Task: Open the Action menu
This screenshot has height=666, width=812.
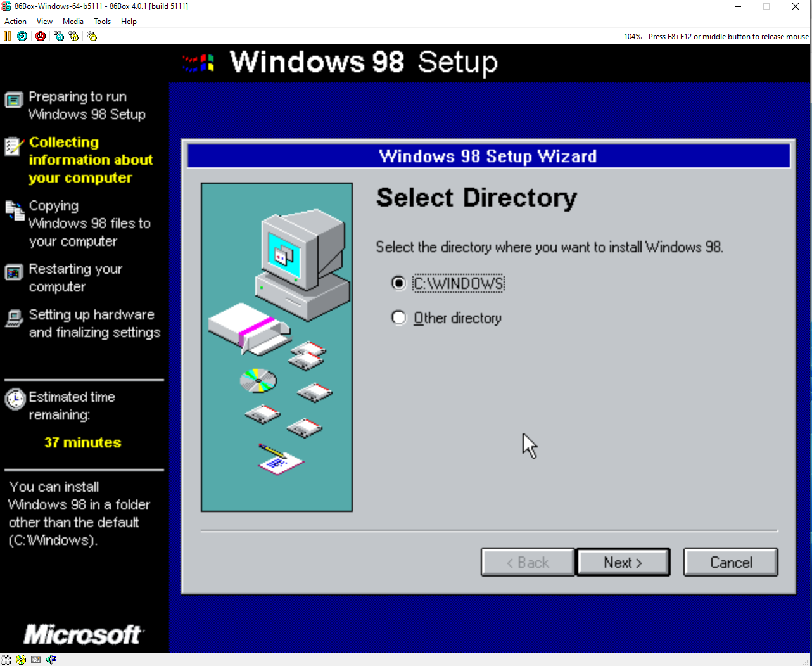Action: 15,21
